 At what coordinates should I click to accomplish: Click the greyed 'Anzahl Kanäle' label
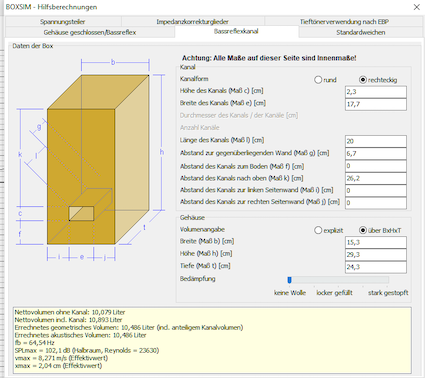coord(200,128)
